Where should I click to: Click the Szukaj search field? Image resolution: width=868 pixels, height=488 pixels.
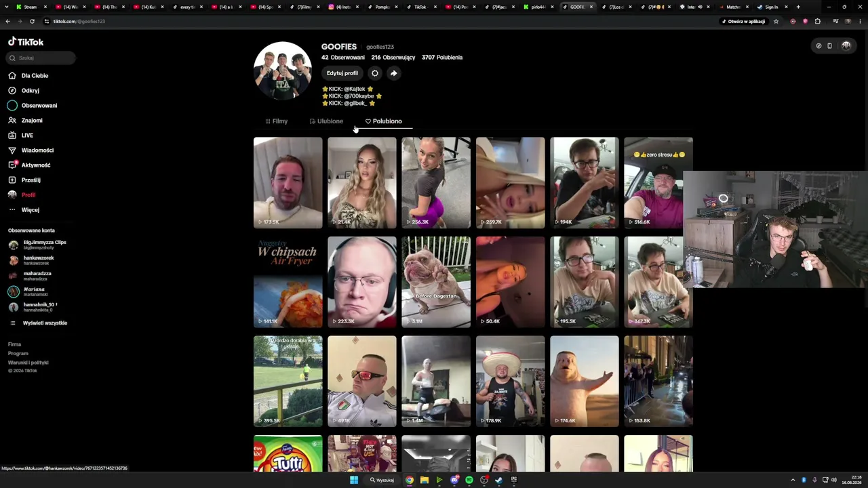point(41,58)
